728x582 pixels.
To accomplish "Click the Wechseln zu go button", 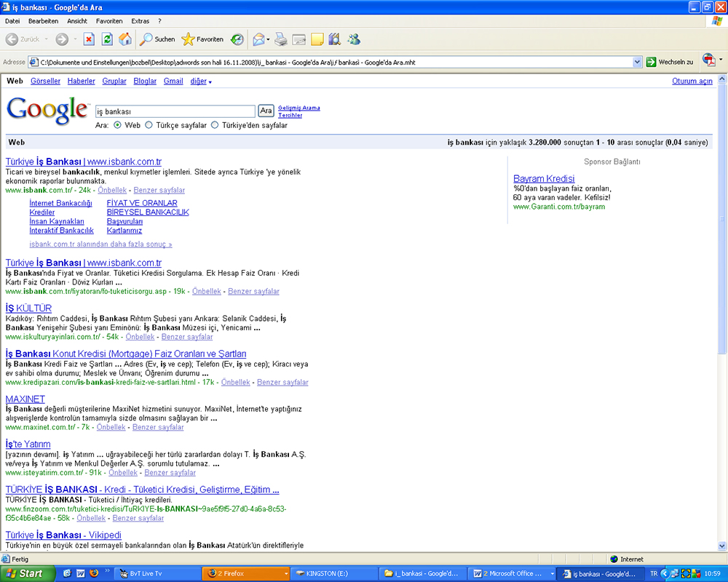I will 670,62.
